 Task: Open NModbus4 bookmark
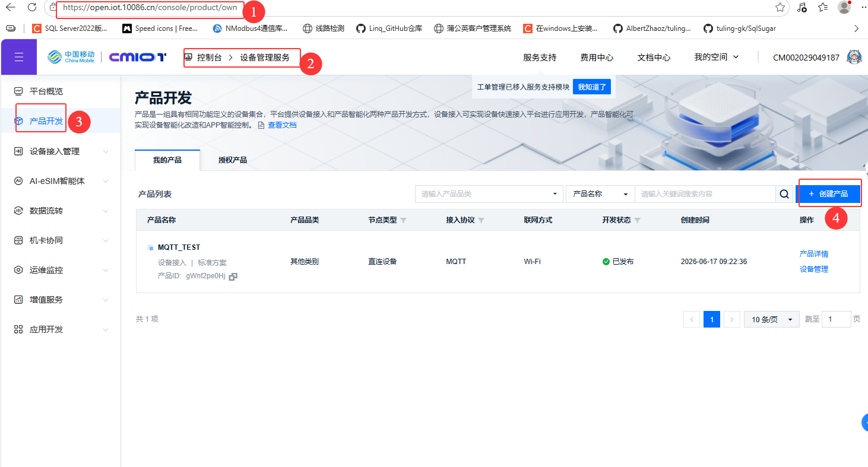(251, 28)
